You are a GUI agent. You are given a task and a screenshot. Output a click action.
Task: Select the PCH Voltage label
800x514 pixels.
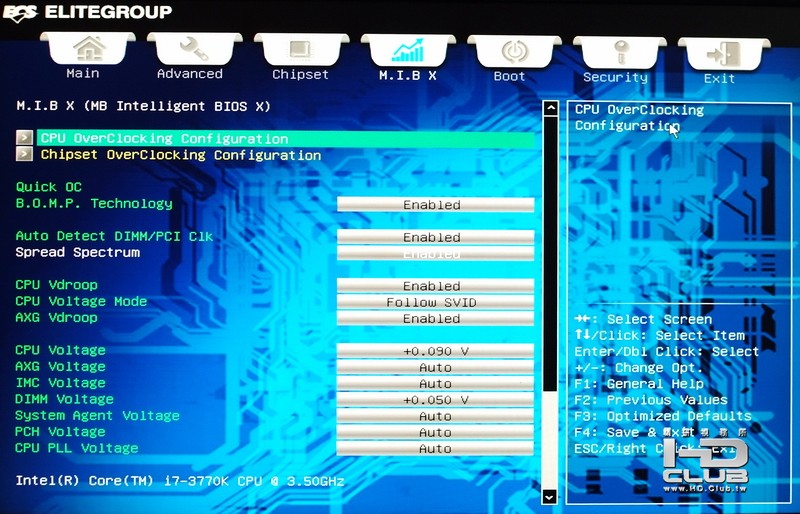60,432
